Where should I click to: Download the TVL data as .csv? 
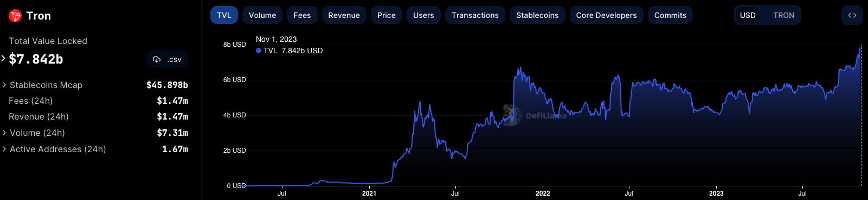168,59
